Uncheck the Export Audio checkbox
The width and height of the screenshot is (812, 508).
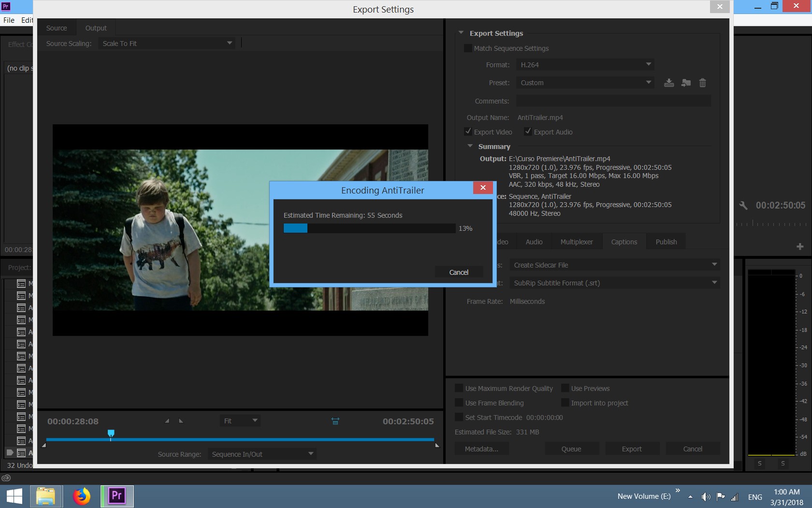coord(528,132)
